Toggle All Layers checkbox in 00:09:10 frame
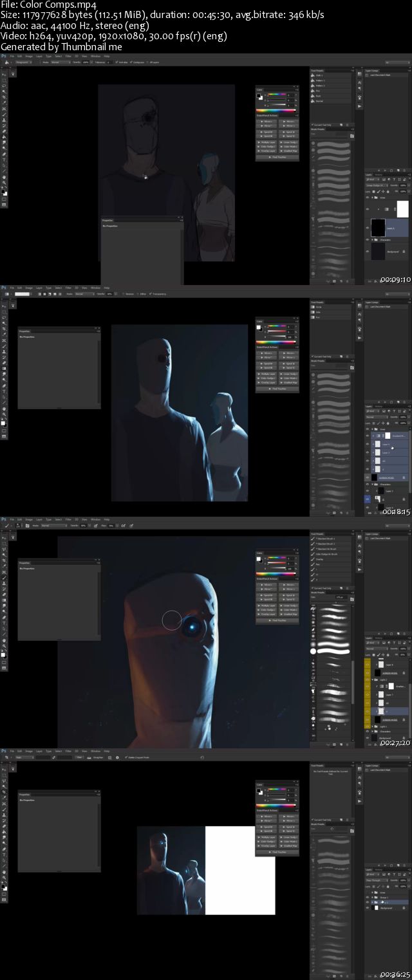Image resolution: width=412 pixels, height=980 pixels. (149, 62)
